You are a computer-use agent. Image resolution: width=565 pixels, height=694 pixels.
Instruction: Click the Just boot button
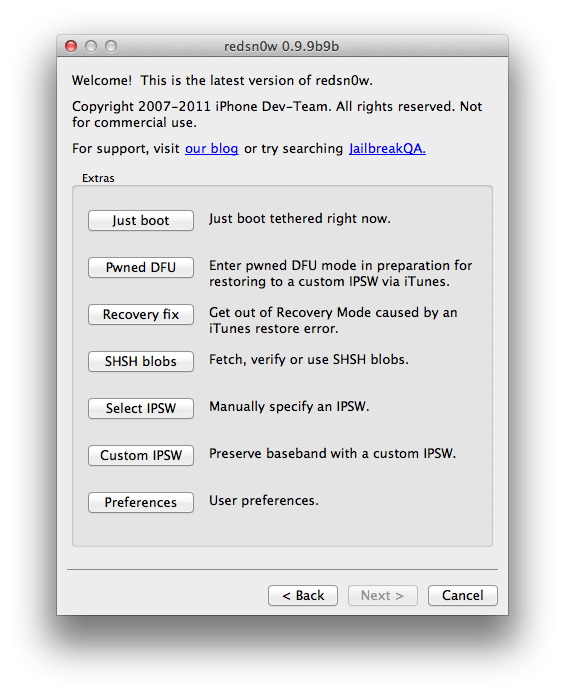(141, 220)
